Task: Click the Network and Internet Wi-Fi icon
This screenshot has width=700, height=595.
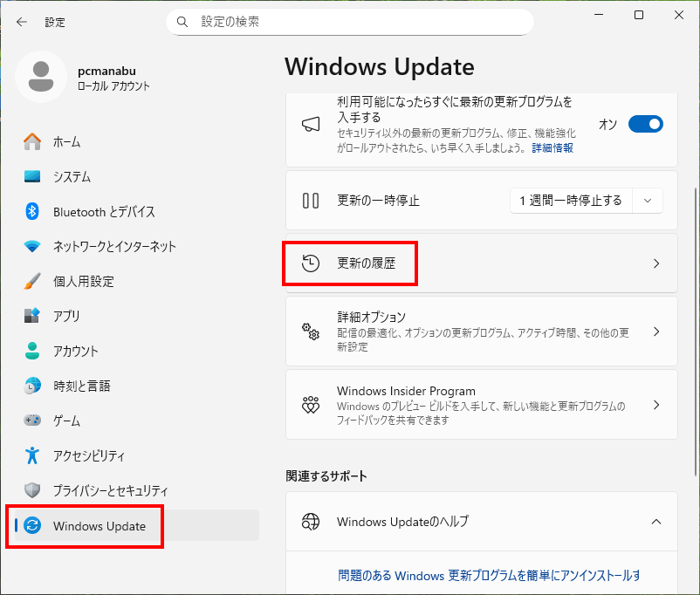Action: pyautogui.click(x=32, y=246)
